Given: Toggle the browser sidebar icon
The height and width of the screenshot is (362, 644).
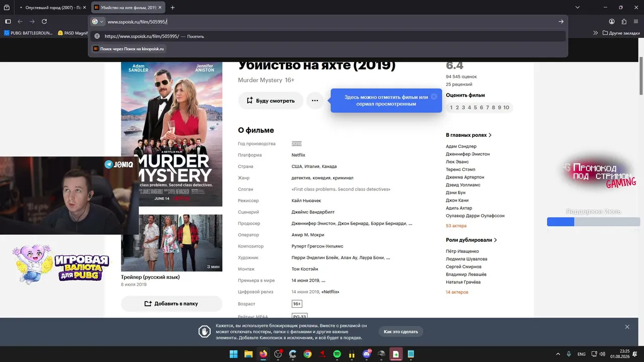Looking at the screenshot, I should [8, 22].
